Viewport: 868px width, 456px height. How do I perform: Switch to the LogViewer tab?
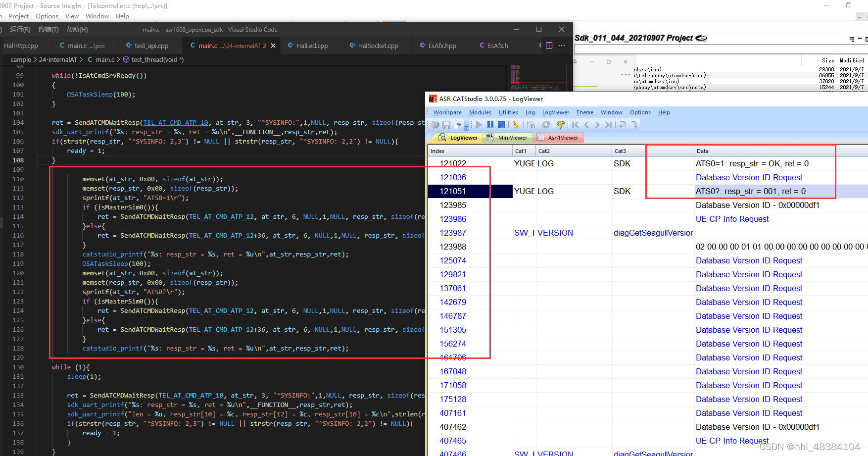pos(458,138)
